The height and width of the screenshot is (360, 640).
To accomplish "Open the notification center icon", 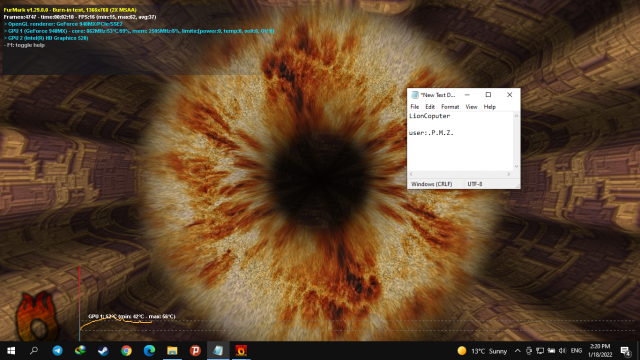I will (x=625, y=351).
